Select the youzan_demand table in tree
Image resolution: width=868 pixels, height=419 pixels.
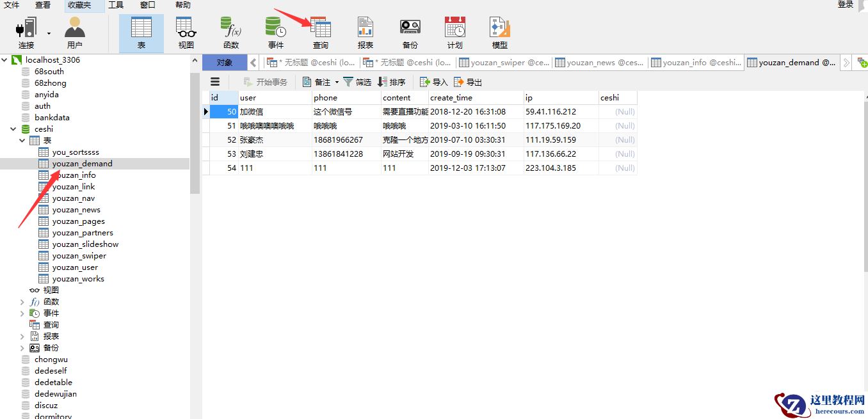pos(82,163)
